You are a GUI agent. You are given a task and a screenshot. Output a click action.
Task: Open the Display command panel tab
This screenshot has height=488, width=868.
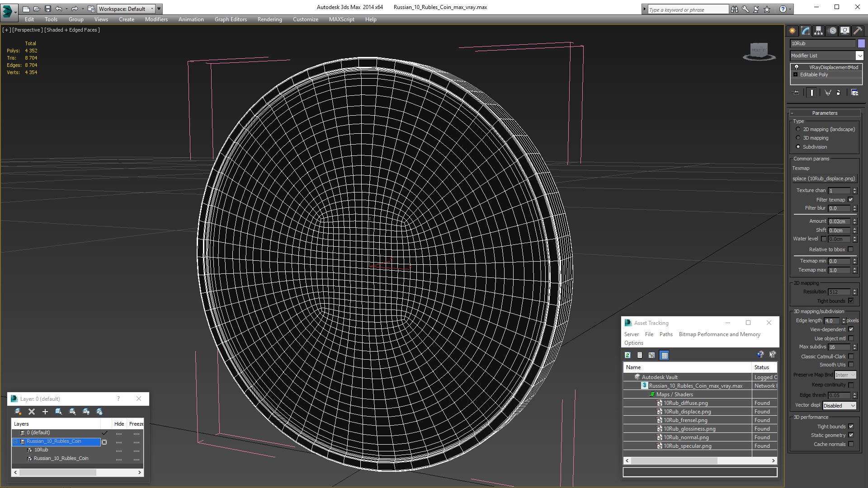pos(844,31)
